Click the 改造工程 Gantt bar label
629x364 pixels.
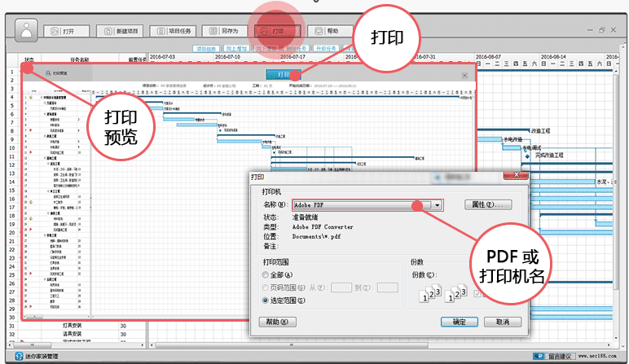[541, 131]
